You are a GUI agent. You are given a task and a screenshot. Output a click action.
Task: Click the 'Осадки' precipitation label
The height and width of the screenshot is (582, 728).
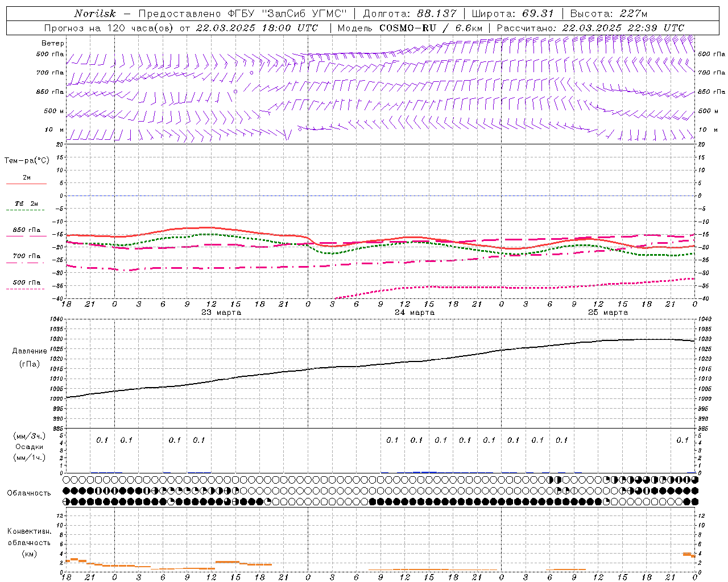[28, 447]
